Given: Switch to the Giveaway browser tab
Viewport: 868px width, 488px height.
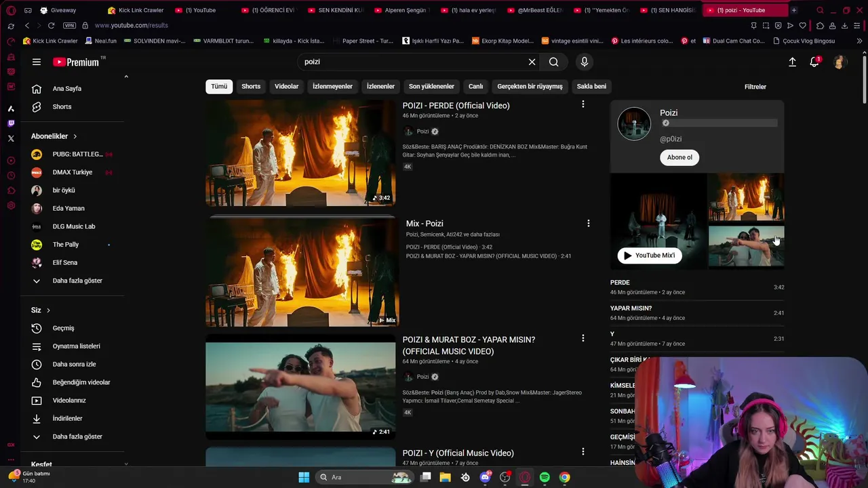Looking at the screenshot, I should tap(58, 10).
